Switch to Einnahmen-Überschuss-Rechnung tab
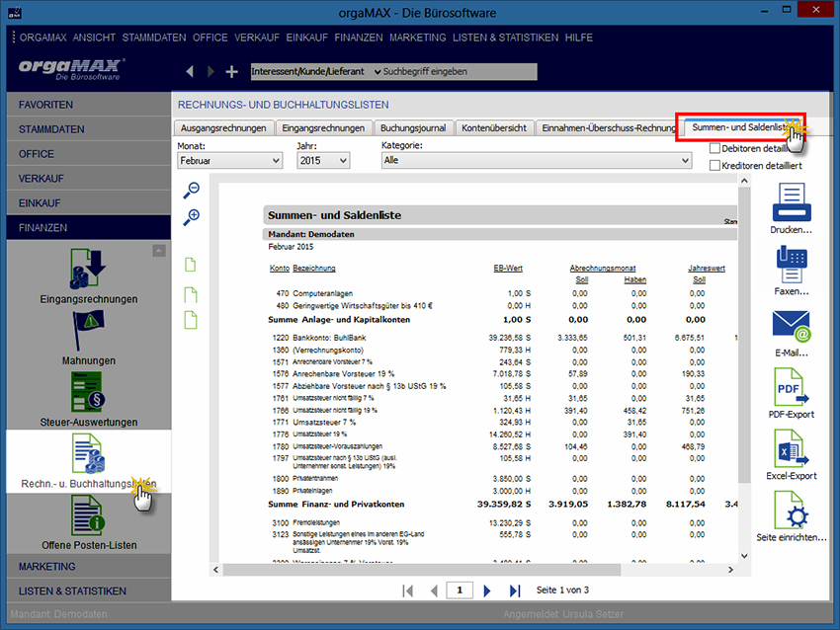 608,128
